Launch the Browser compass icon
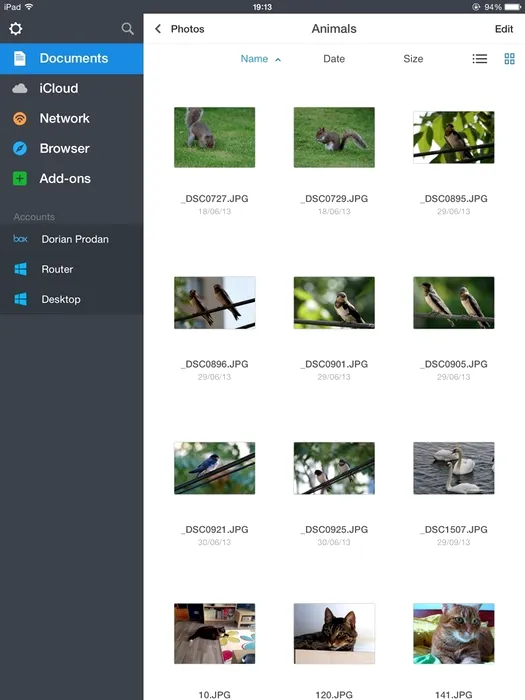Image resolution: width=525 pixels, height=700 pixels. 20,148
